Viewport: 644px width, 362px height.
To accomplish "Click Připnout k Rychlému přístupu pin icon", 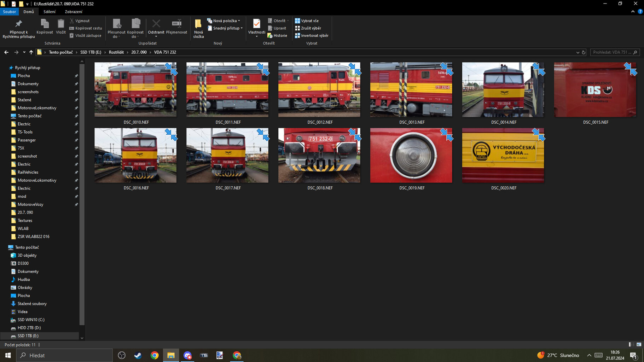I will click(18, 24).
